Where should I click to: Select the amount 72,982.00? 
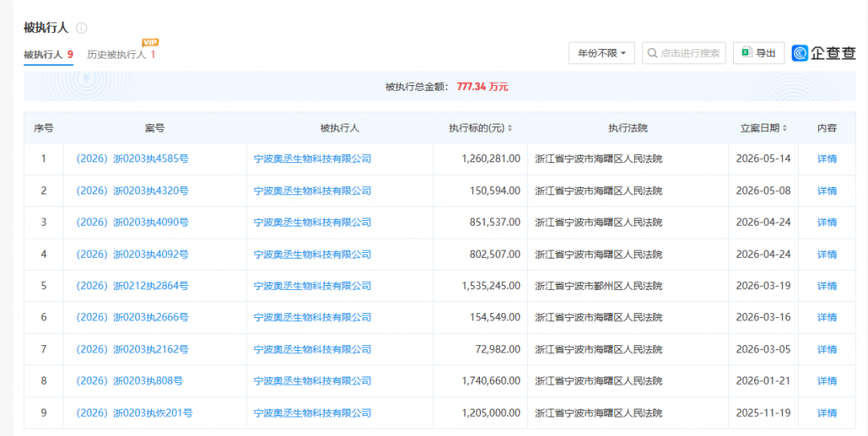click(x=499, y=350)
